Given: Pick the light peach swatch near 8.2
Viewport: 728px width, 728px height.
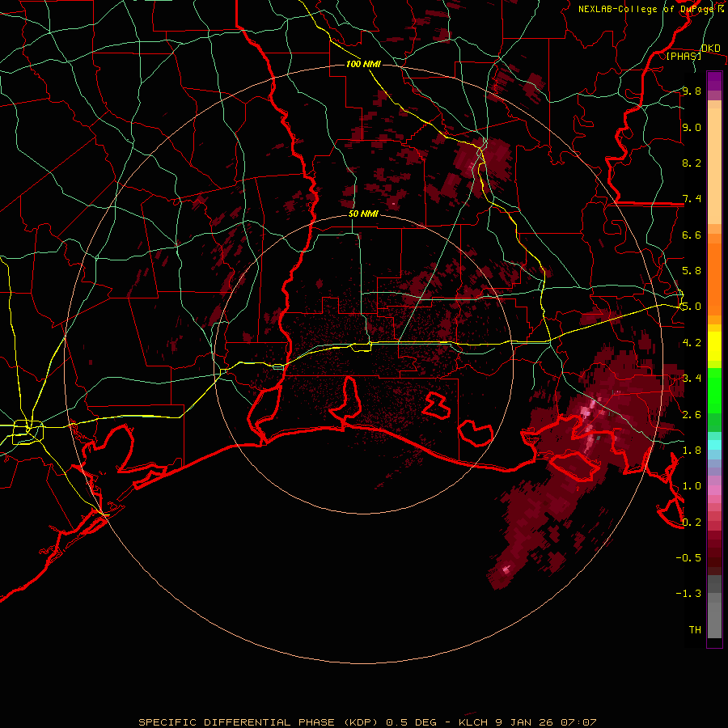Looking at the screenshot, I should (714, 167).
